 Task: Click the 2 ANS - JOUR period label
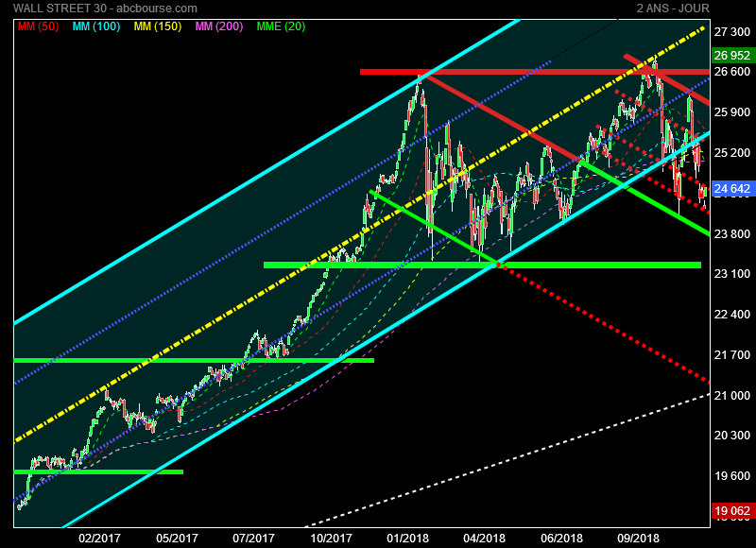[673, 9]
